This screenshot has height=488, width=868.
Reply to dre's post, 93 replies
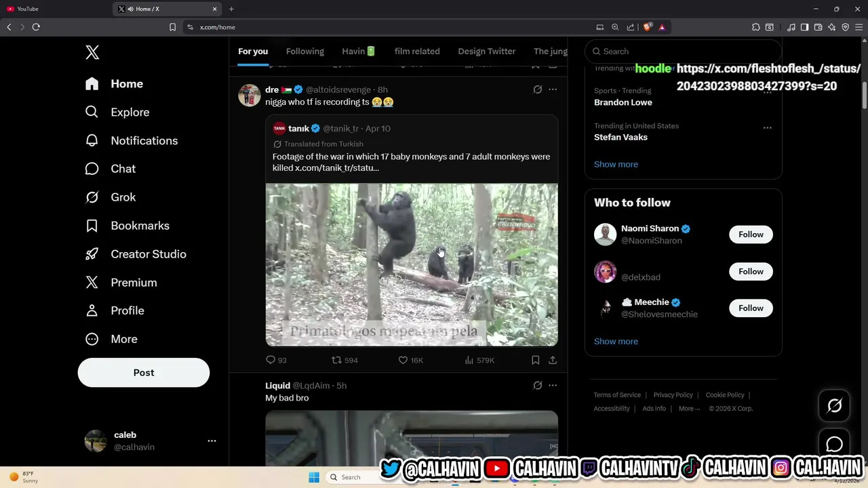pos(276,361)
